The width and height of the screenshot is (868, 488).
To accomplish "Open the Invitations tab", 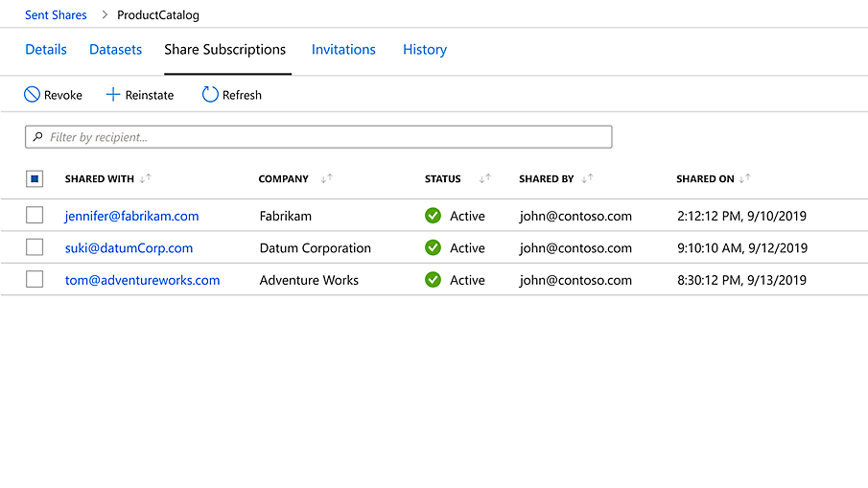I will point(343,50).
